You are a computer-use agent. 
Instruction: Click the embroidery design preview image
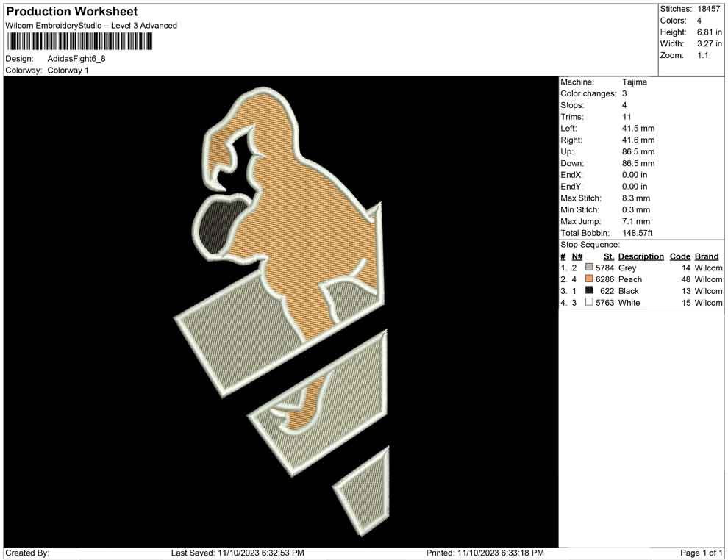click(281, 312)
